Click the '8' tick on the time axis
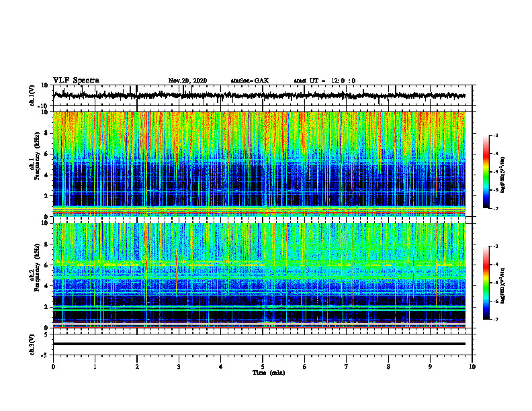 click(388, 367)
